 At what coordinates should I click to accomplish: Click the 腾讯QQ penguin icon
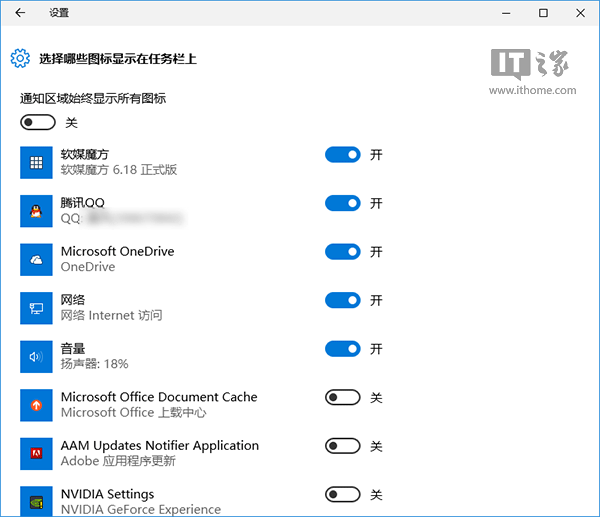pyautogui.click(x=36, y=210)
